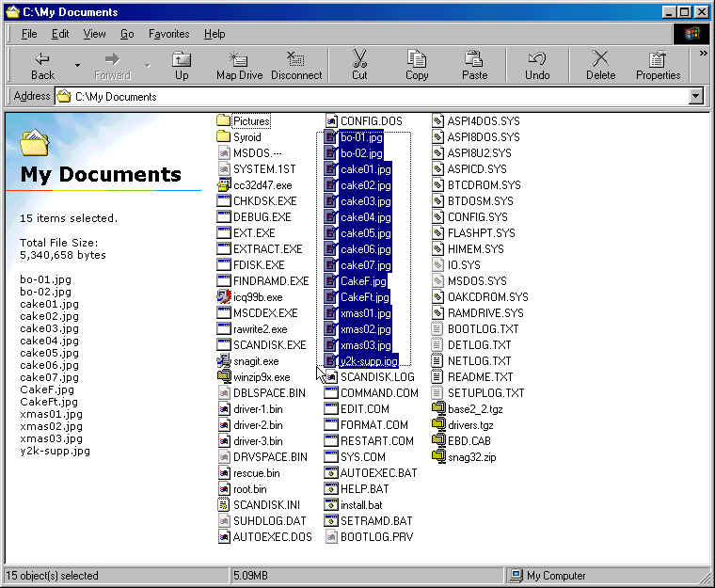Expand the toolbar overflow chevron
The width and height of the screenshot is (715, 588).
coord(703,54)
